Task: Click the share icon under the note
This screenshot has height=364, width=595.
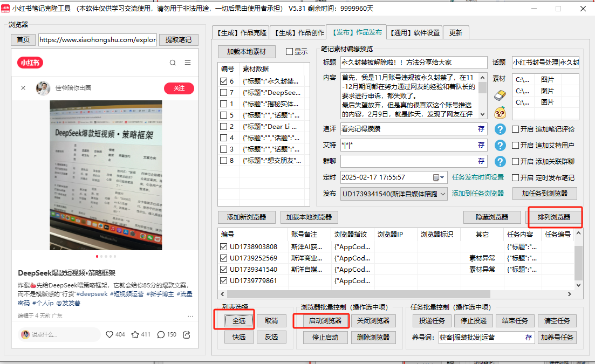Action: pos(187,334)
